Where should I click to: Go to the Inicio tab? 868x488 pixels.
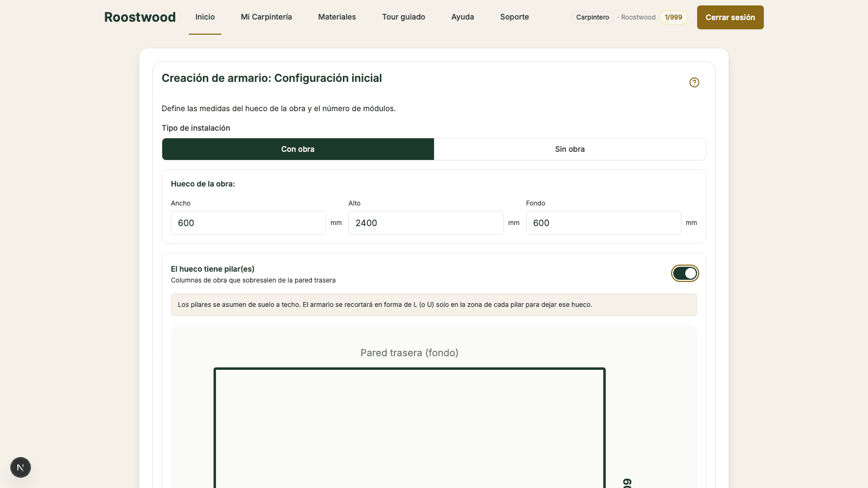[x=205, y=17]
